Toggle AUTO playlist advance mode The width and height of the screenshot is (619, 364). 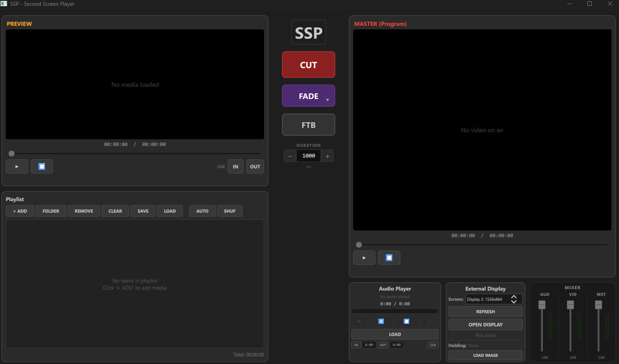tap(202, 211)
